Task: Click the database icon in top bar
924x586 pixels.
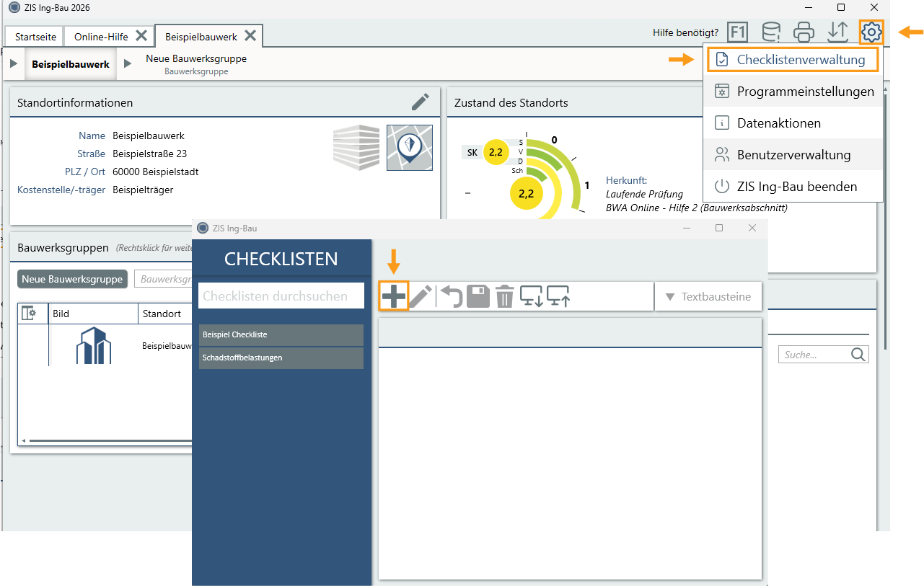Action: coord(771,32)
